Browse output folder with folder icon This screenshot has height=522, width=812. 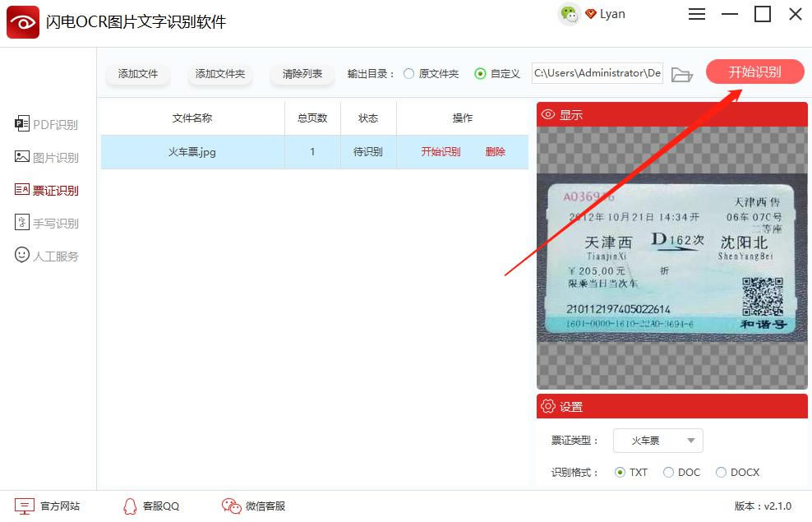(681, 74)
